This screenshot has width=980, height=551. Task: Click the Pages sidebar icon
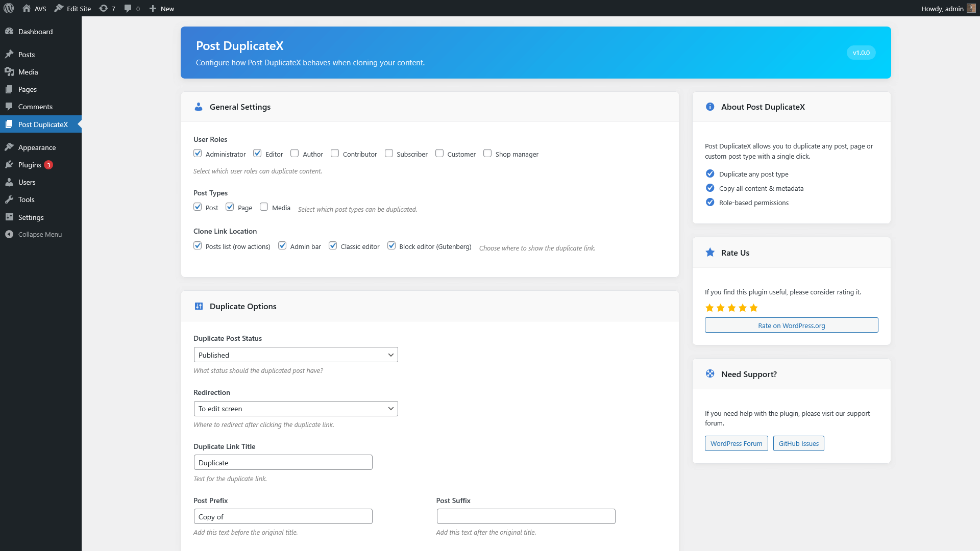point(9,89)
